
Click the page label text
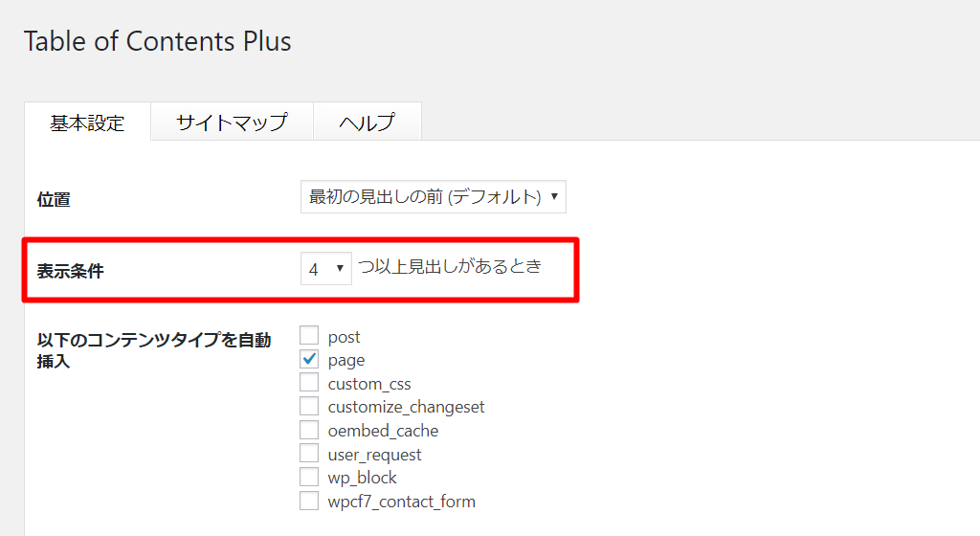coord(346,361)
